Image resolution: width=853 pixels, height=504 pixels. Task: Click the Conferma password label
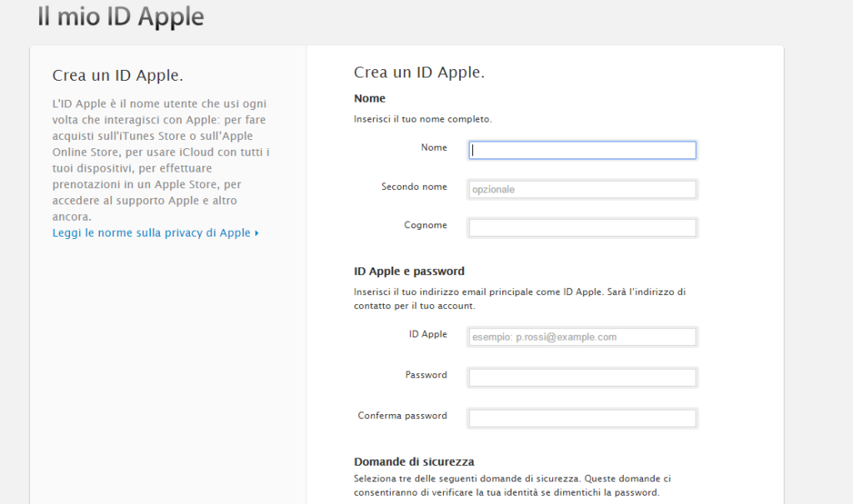(x=402, y=415)
